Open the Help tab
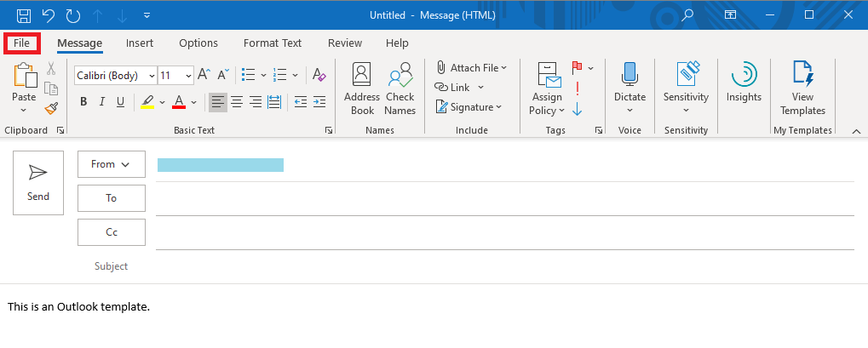This screenshot has height=348, width=868. pos(397,43)
